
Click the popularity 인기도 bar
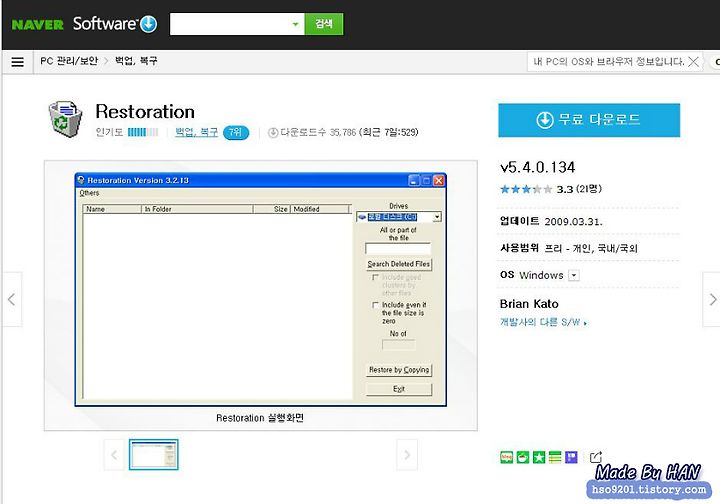pos(143,133)
